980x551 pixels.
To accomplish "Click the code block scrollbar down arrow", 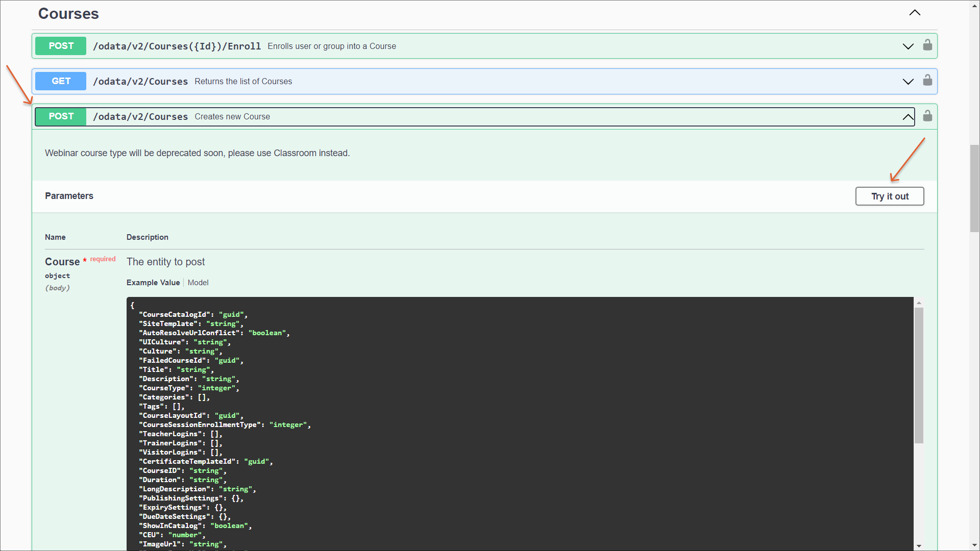I will [x=919, y=546].
